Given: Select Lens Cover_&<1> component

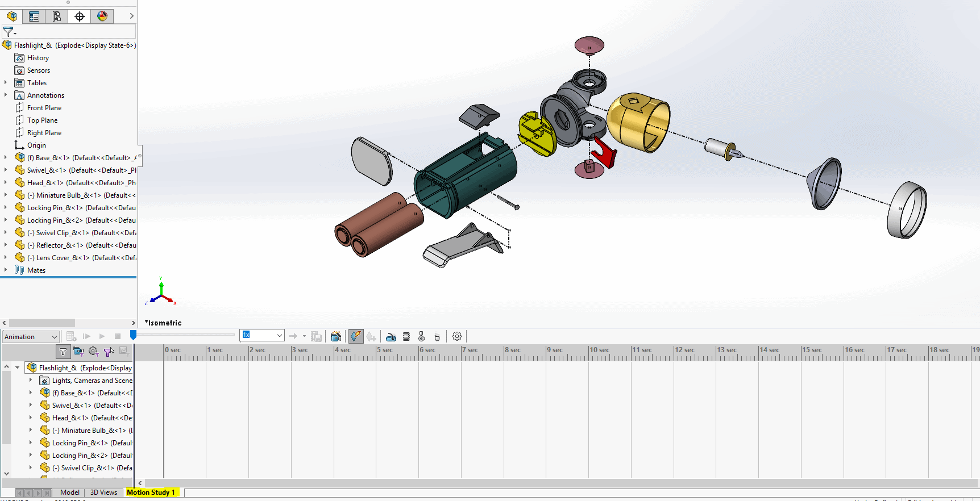Looking at the screenshot, I should tap(81, 258).
